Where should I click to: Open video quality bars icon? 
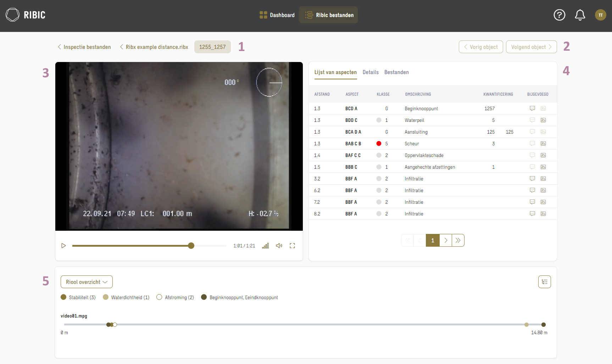[266, 246]
